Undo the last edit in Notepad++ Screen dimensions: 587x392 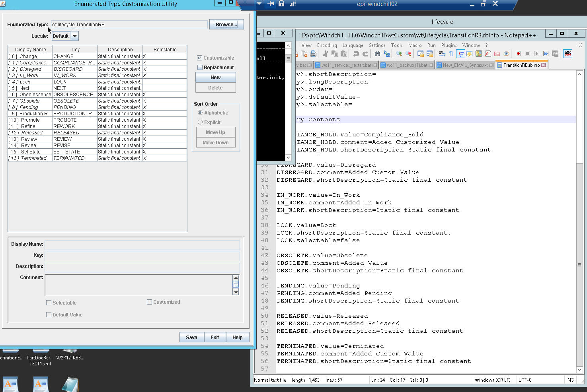point(356,54)
